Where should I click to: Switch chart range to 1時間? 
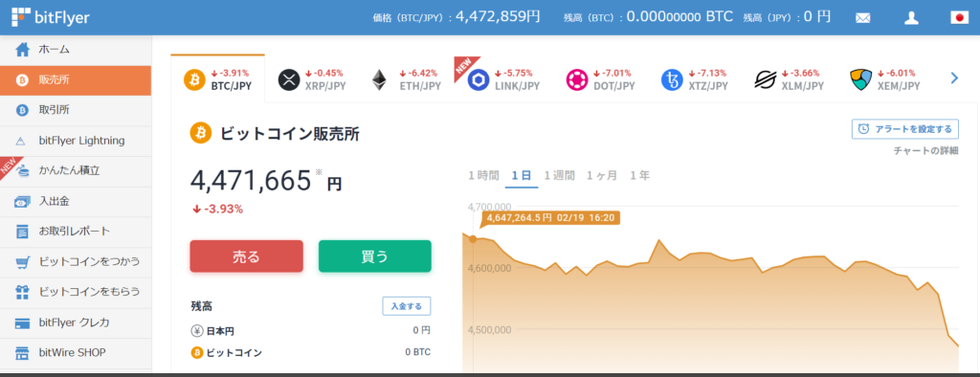[483, 176]
